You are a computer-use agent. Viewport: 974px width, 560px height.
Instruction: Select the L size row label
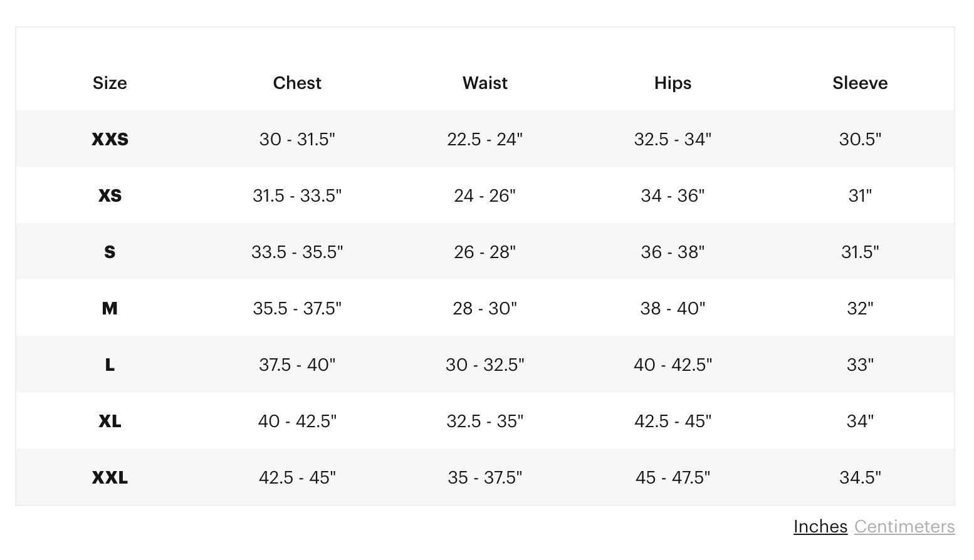pyautogui.click(x=110, y=365)
